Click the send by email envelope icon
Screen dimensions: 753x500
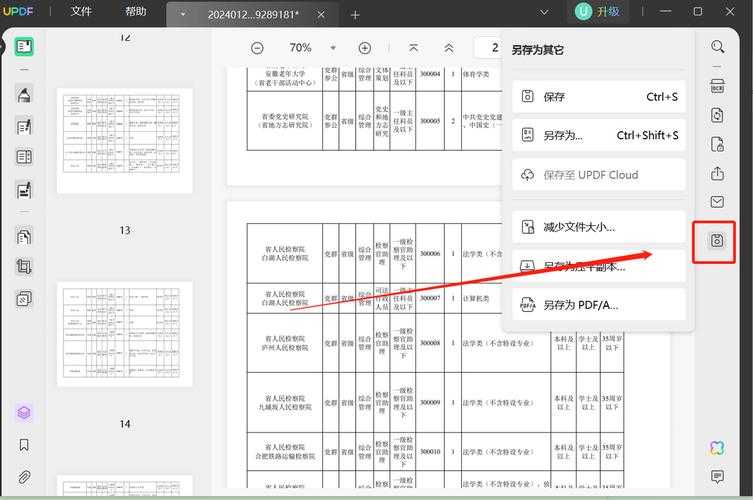click(x=717, y=202)
